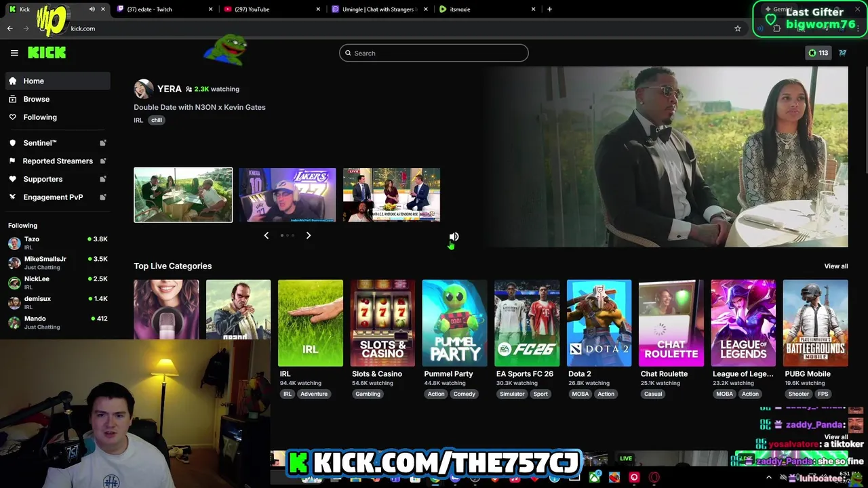The width and height of the screenshot is (868, 488).
Task: Select the news panel stream thumbnail
Action: coord(391,195)
